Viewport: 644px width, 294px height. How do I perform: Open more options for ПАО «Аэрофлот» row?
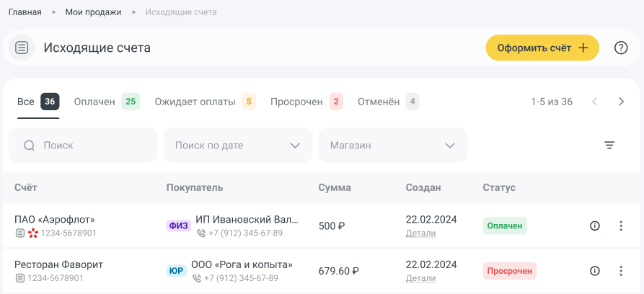[x=621, y=226]
